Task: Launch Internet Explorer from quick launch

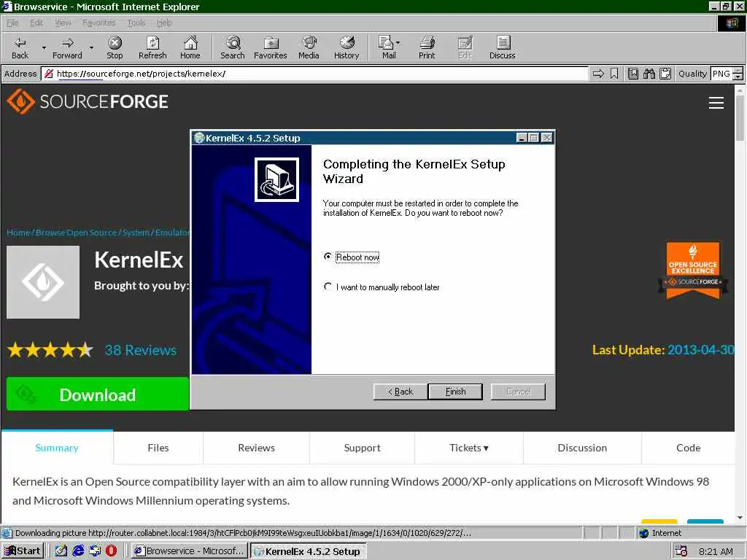Action: [x=78, y=551]
